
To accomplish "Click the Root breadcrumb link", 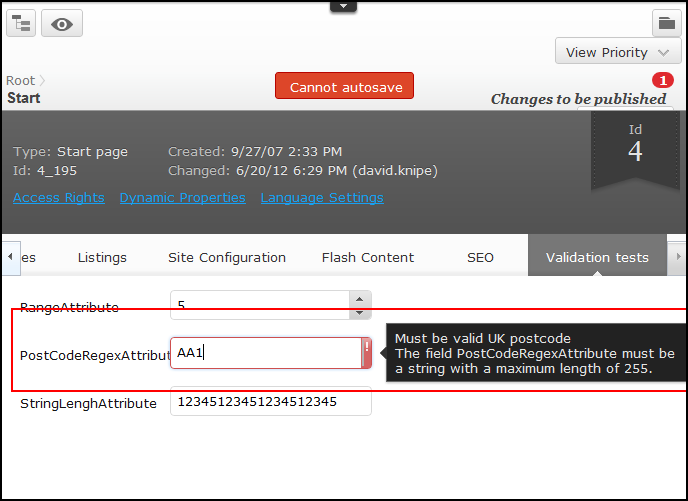I will (20, 81).
